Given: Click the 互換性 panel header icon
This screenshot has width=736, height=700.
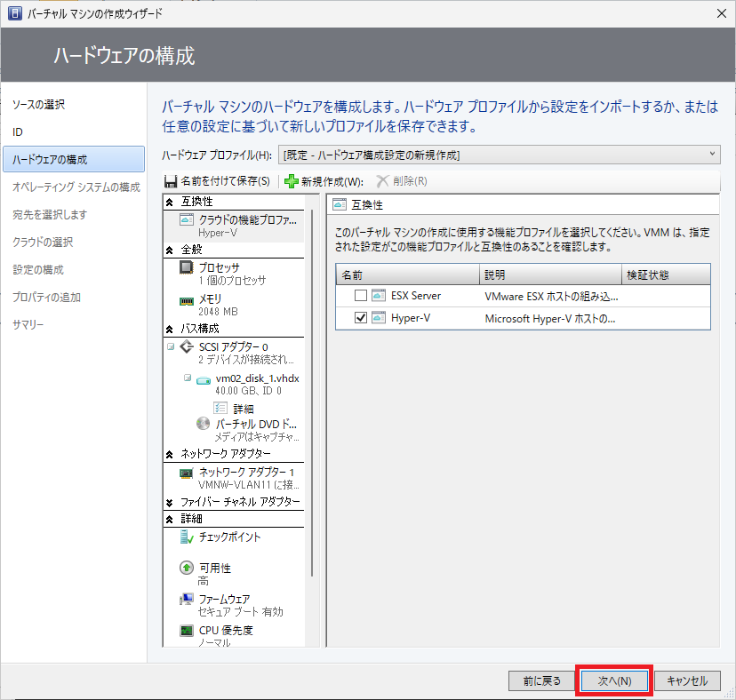Looking at the screenshot, I should click(340, 204).
